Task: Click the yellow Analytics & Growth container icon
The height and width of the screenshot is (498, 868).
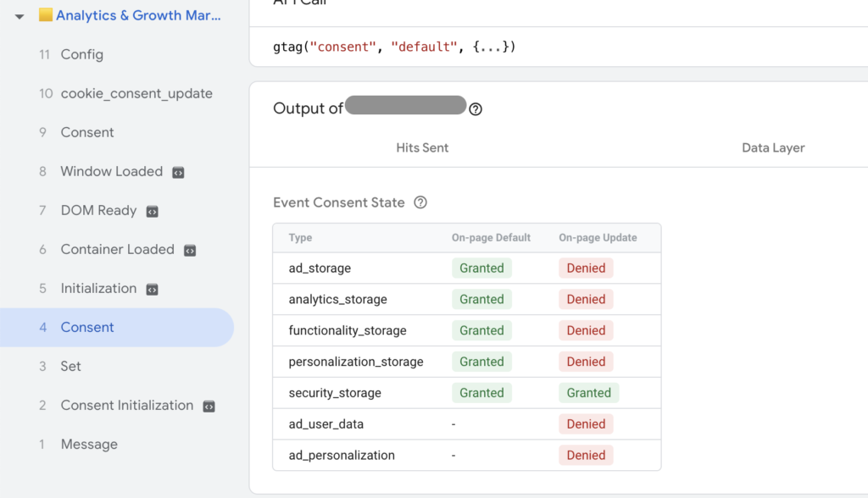Action: 46,15
